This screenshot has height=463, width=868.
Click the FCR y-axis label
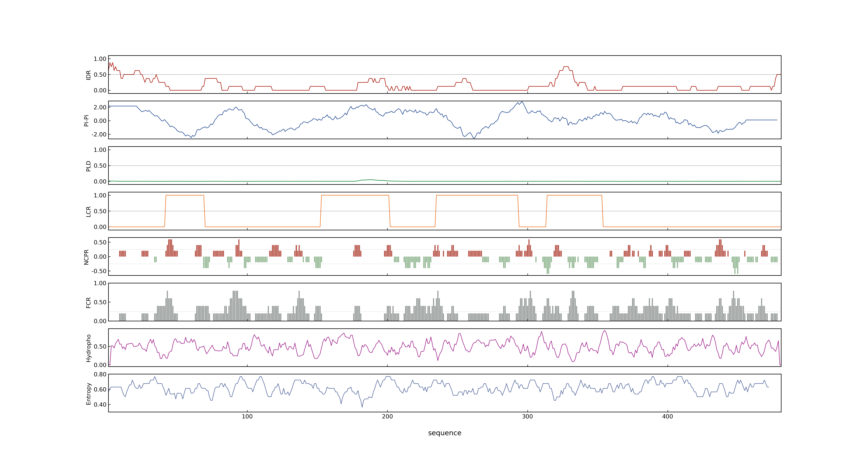88,302
